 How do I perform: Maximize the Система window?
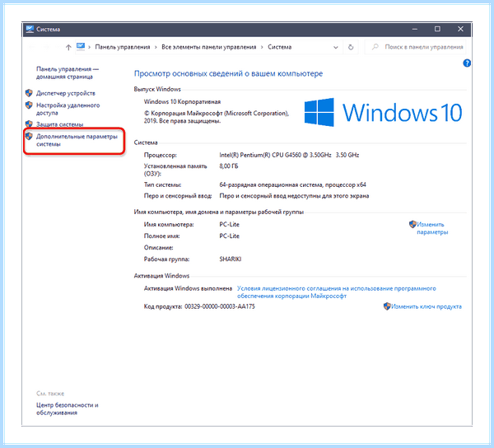click(x=438, y=29)
